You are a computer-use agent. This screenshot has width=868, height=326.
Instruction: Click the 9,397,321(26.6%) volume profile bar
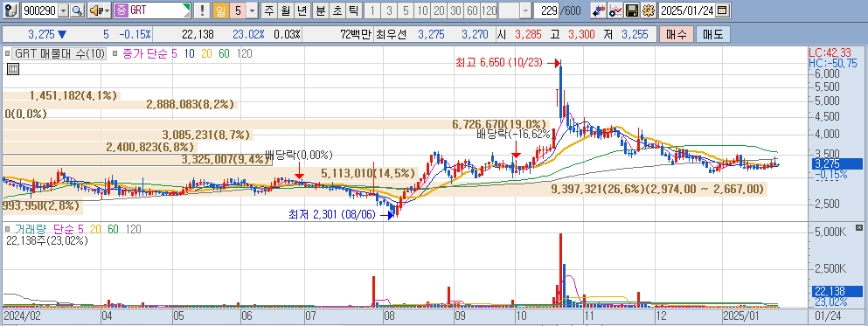384,190
